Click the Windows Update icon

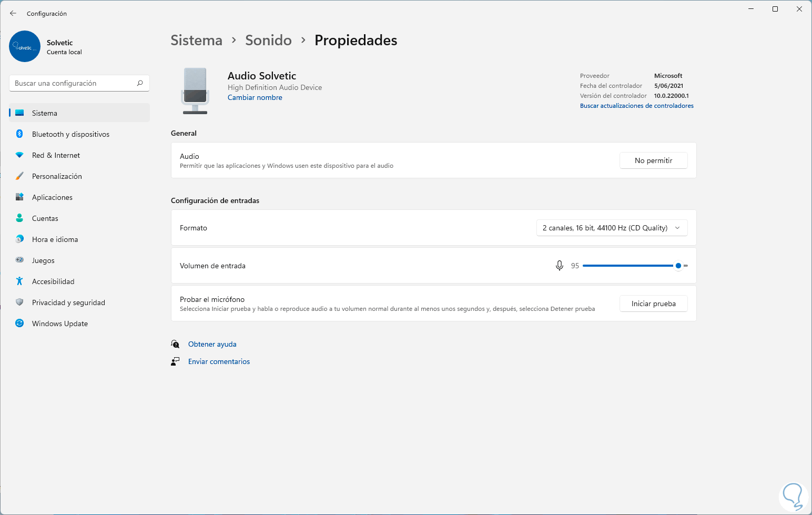pyautogui.click(x=19, y=324)
